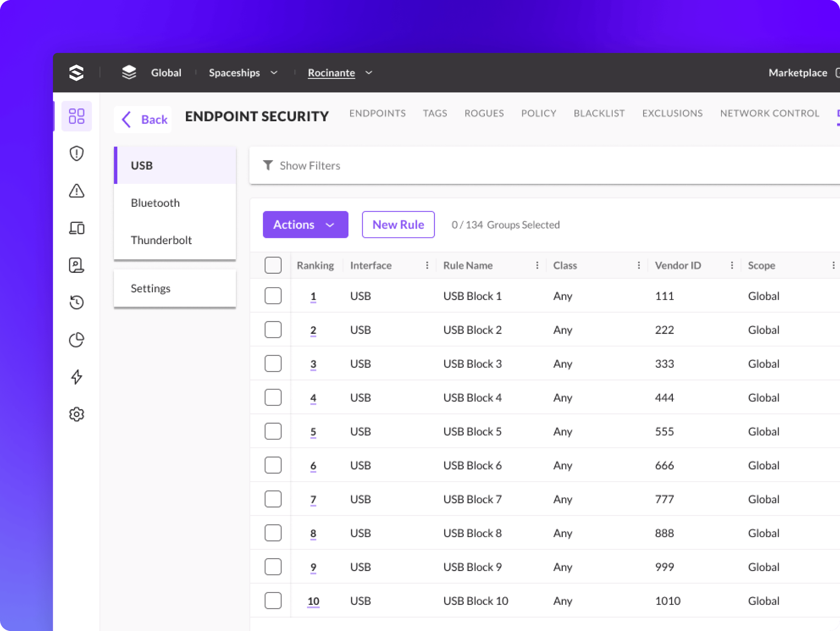The image size is (840, 631).
Task: Click the Rocinante site name
Action: [x=331, y=73]
